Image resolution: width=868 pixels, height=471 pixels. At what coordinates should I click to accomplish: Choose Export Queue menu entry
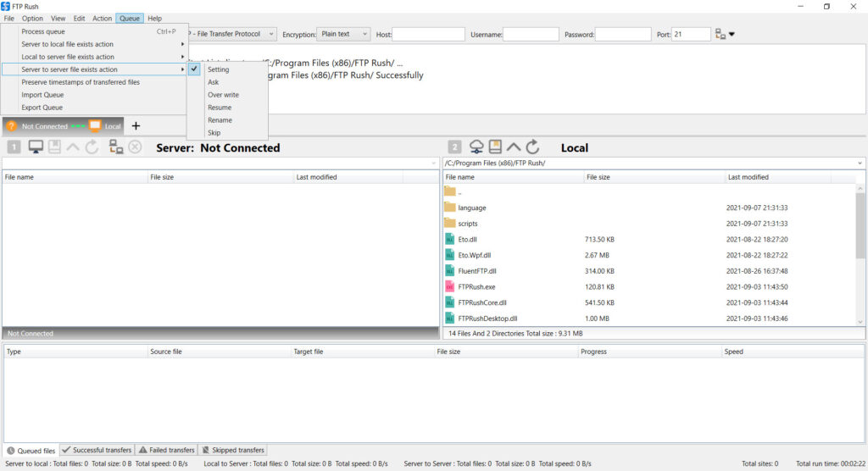[x=94, y=108]
